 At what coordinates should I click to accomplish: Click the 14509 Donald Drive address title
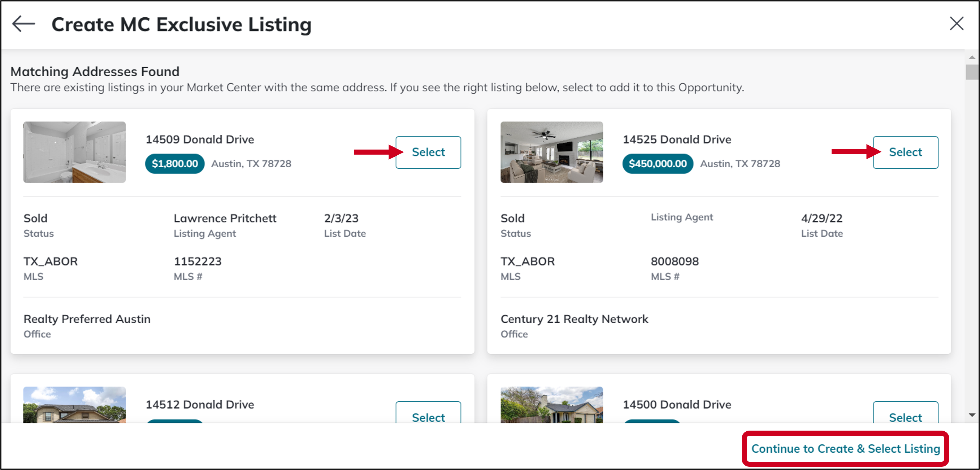(x=200, y=139)
